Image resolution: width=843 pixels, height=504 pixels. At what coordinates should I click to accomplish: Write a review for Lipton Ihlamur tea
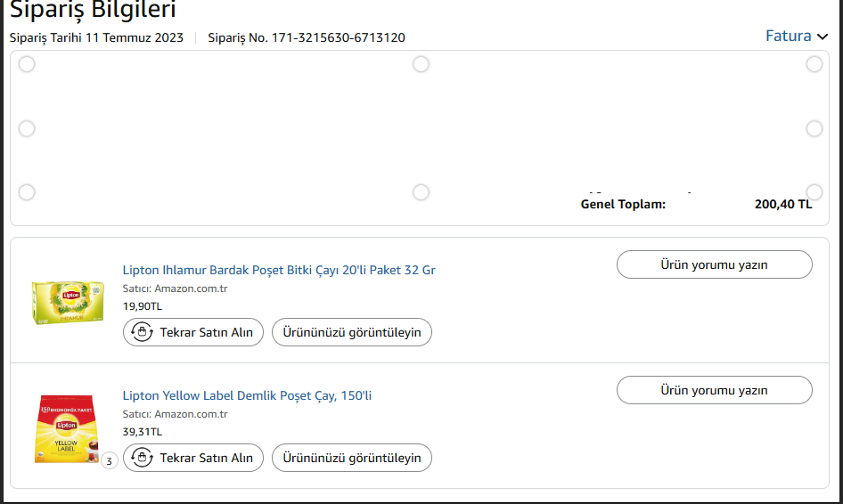(714, 264)
